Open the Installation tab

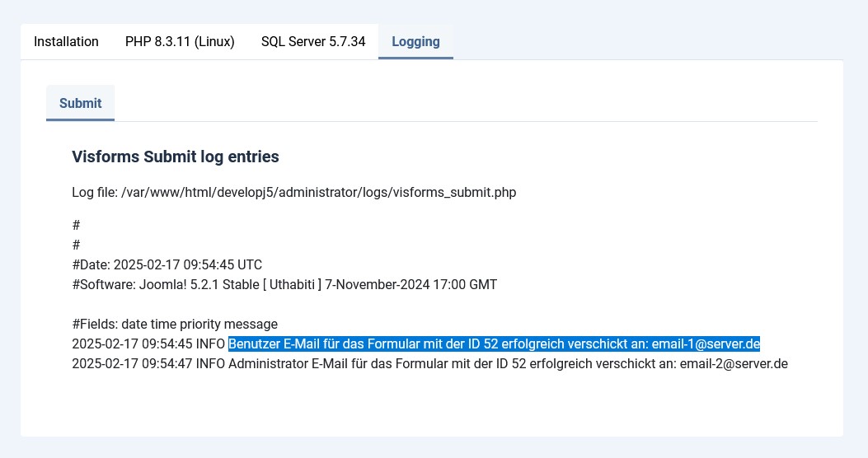tap(66, 41)
